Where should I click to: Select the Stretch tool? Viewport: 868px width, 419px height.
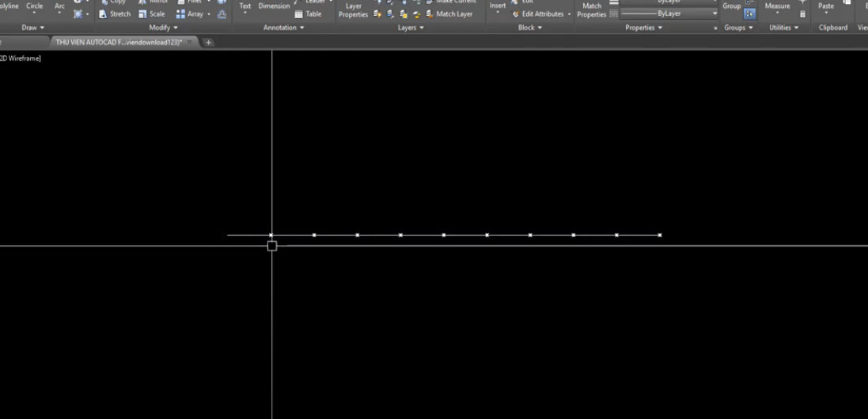pos(115,13)
